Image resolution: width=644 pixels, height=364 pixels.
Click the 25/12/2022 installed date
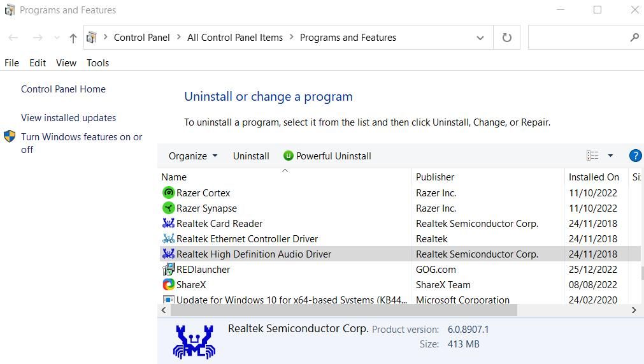click(x=592, y=269)
